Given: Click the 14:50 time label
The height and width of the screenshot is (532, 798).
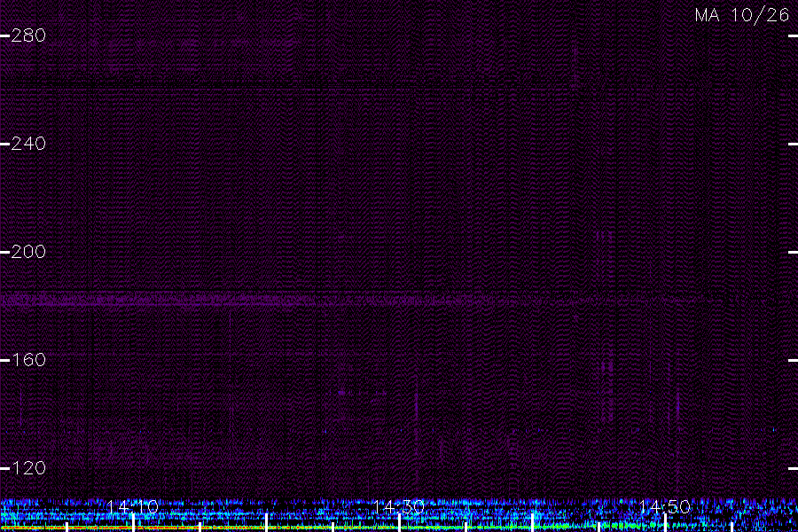Looking at the screenshot, I should tap(665, 507).
